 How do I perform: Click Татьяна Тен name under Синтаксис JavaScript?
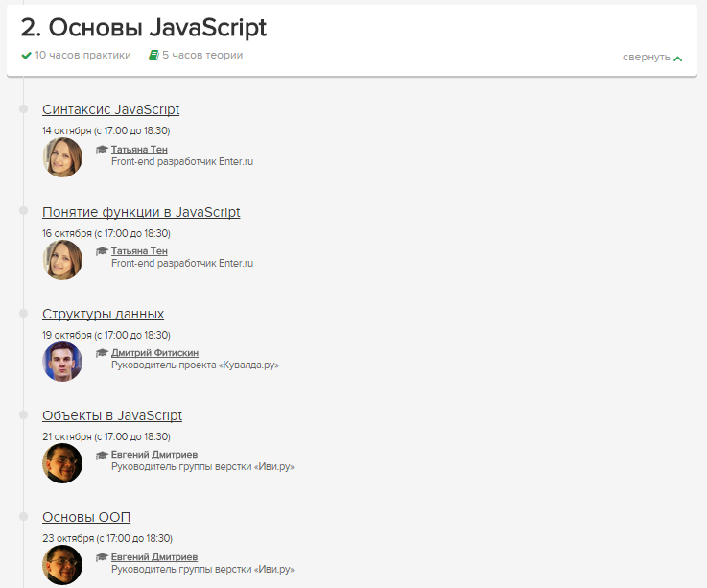[139, 150]
